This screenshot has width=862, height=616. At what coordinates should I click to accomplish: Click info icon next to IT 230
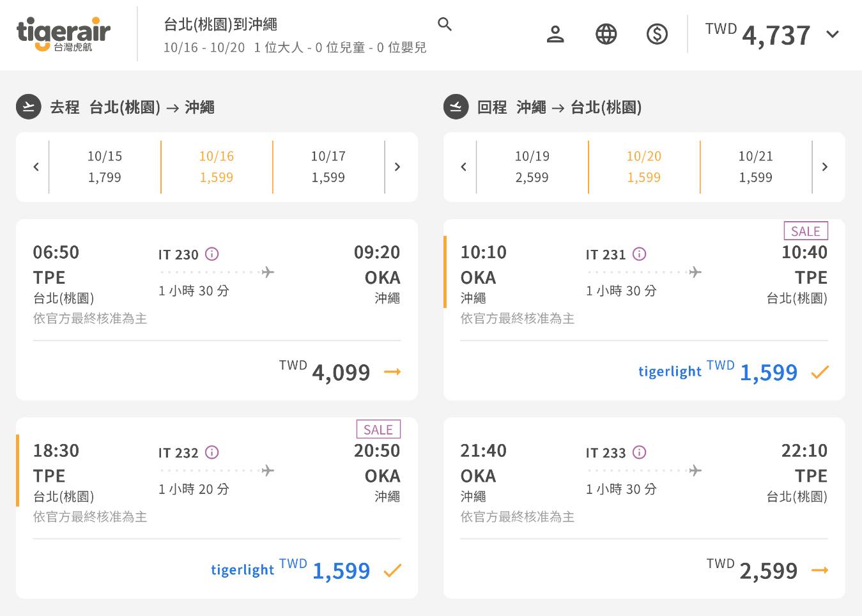click(x=212, y=254)
